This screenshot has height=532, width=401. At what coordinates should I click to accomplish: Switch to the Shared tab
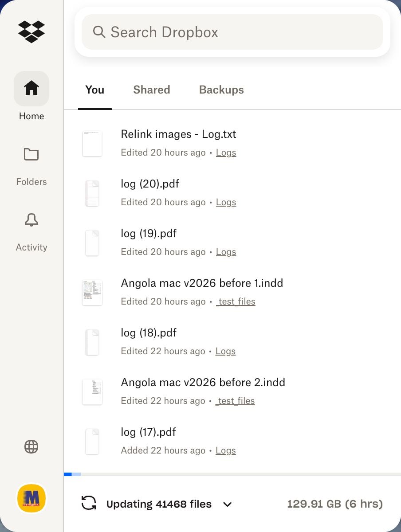(151, 90)
